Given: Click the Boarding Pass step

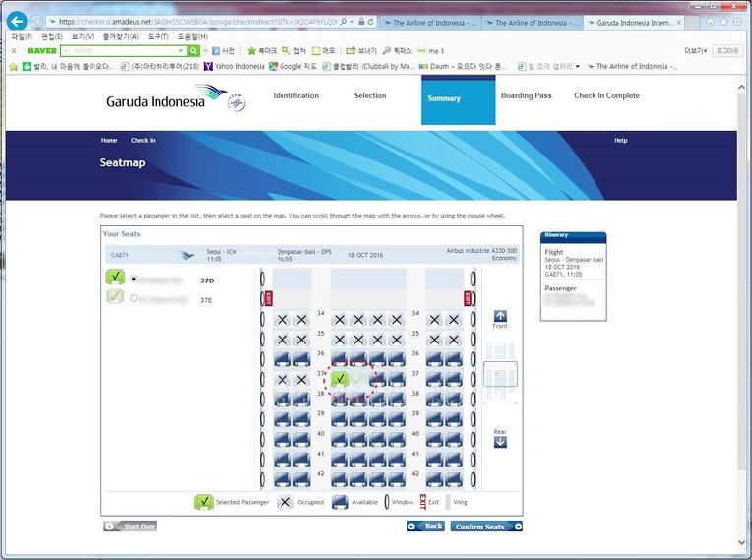Looking at the screenshot, I should click(527, 95).
